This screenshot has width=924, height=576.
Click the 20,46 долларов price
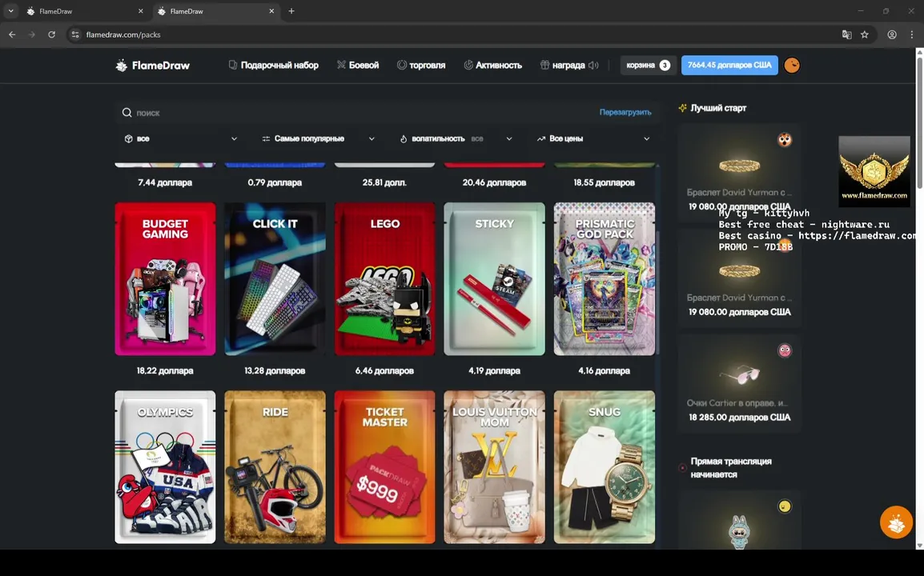[x=494, y=182]
